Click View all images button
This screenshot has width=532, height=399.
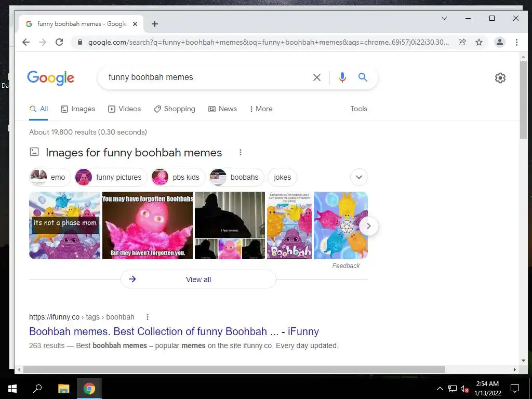(198, 279)
